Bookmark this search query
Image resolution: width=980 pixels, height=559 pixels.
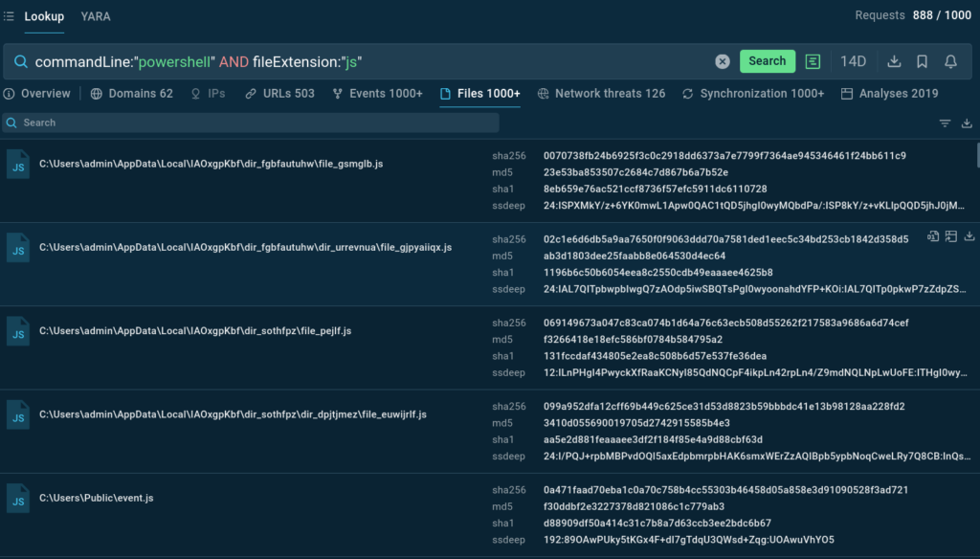click(x=922, y=61)
